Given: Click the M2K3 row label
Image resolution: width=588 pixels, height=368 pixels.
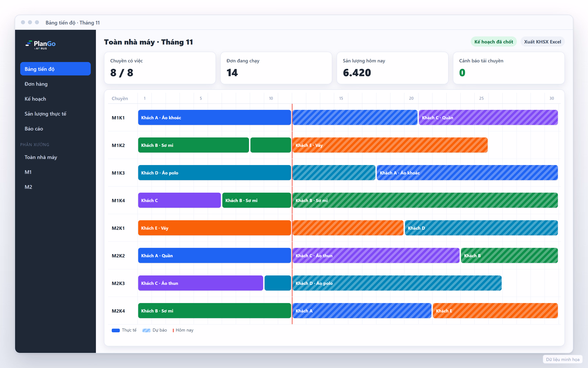Looking at the screenshot, I should tap(118, 283).
